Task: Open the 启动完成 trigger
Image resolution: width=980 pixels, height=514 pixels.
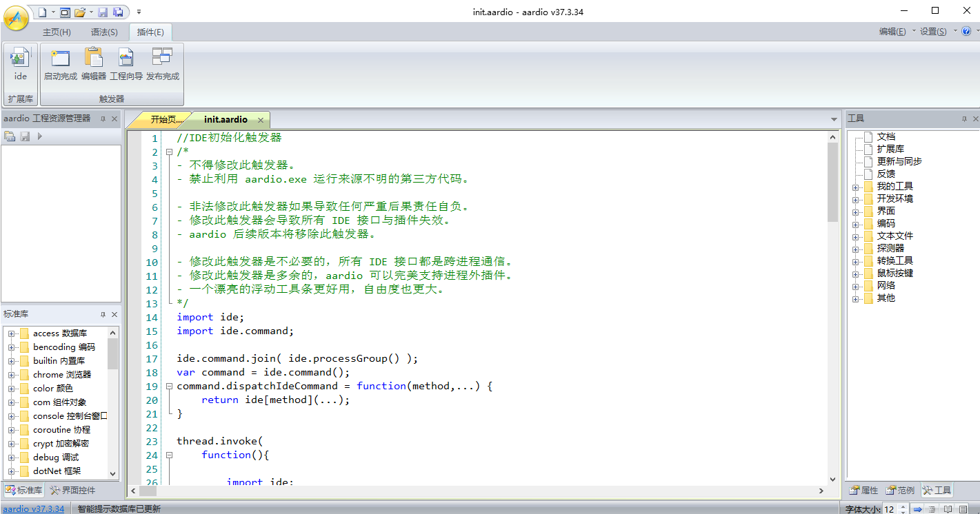Action: tap(60, 64)
